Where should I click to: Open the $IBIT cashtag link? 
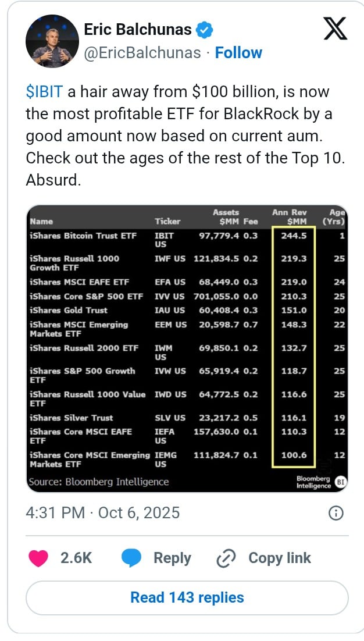[x=45, y=92]
